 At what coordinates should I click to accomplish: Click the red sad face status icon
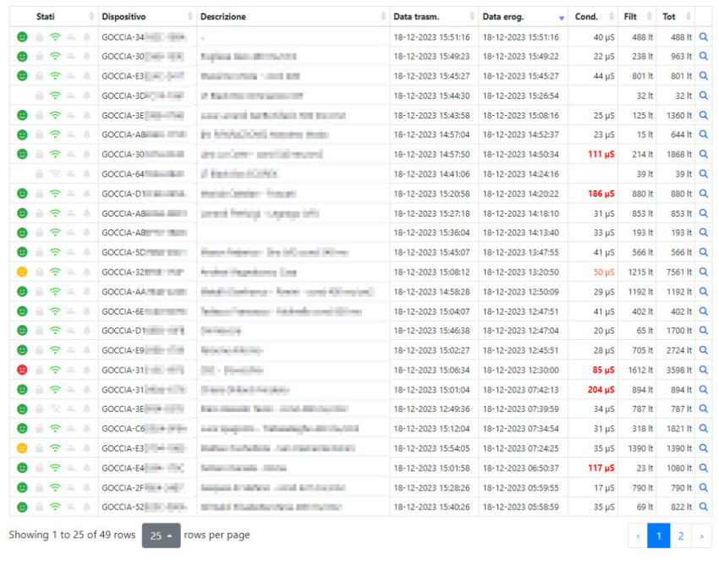(22, 370)
